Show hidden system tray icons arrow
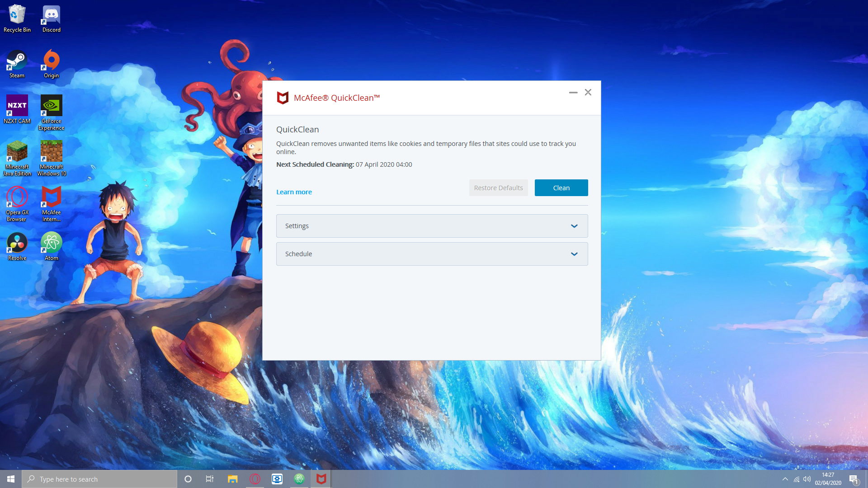The width and height of the screenshot is (868, 488). pos(785,479)
